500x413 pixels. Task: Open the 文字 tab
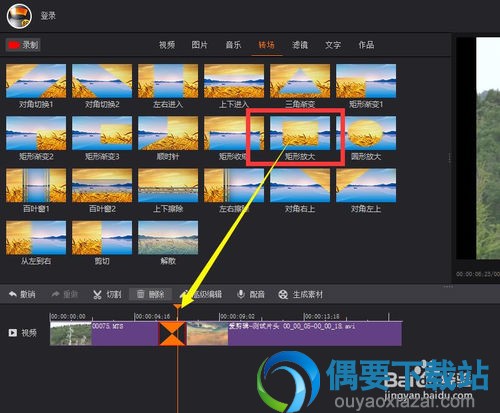(x=333, y=45)
